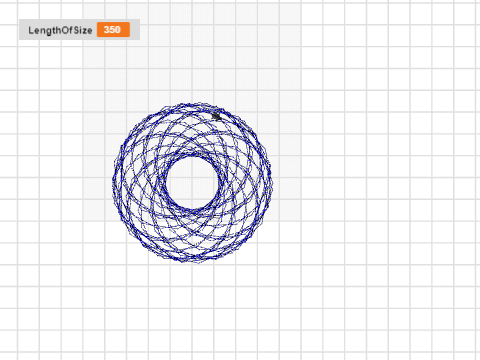Click the topmost edge of the blue spirograph
Viewport: 480px width, 360px height.
click(x=193, y=104)
